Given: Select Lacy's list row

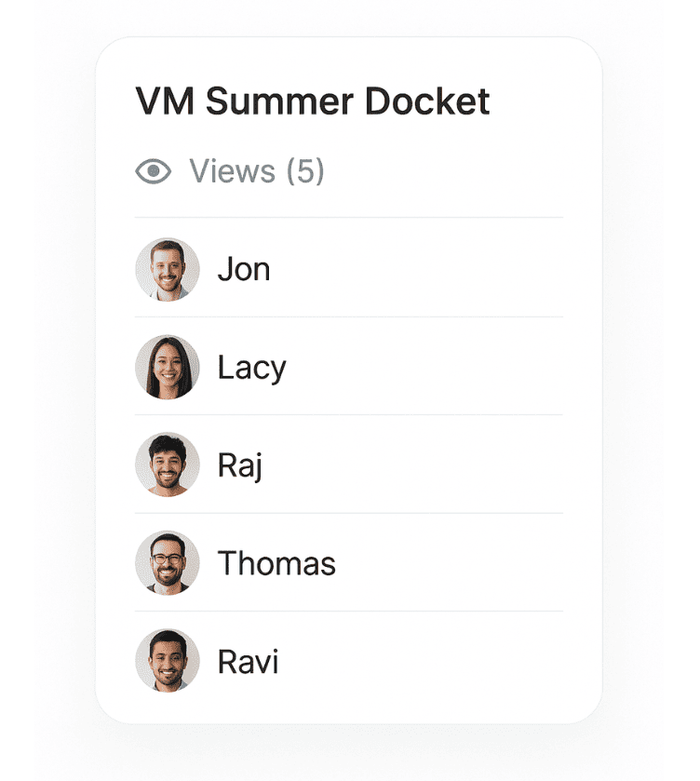Looking at the screenshot, I should (349, 366).
